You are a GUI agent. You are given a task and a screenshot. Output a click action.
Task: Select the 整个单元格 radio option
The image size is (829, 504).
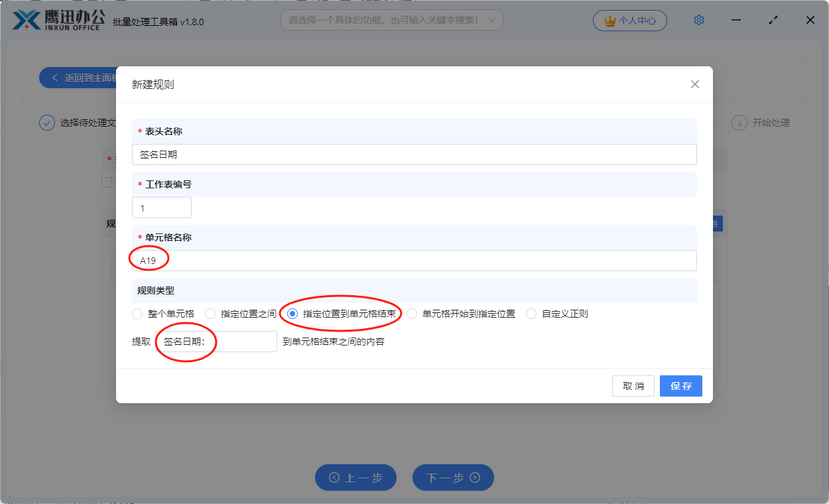[137, 314]
